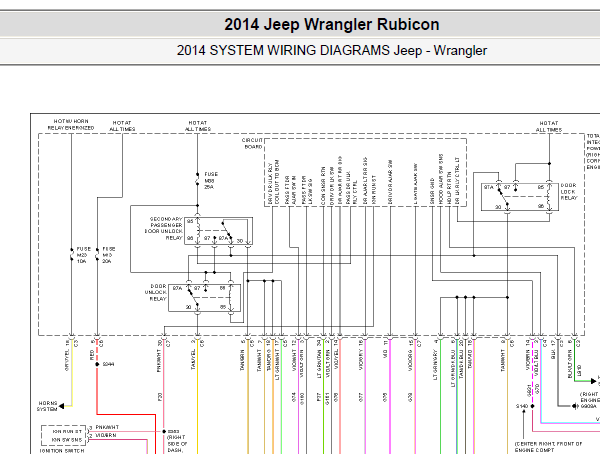Image resolution: width=600 pixels, height=454 pixels.
Task: Select the "2014 SYSTEM WIRING DIAGRAMS Jeep - Wrangler" subtitle
Action: tap(331, 51)
